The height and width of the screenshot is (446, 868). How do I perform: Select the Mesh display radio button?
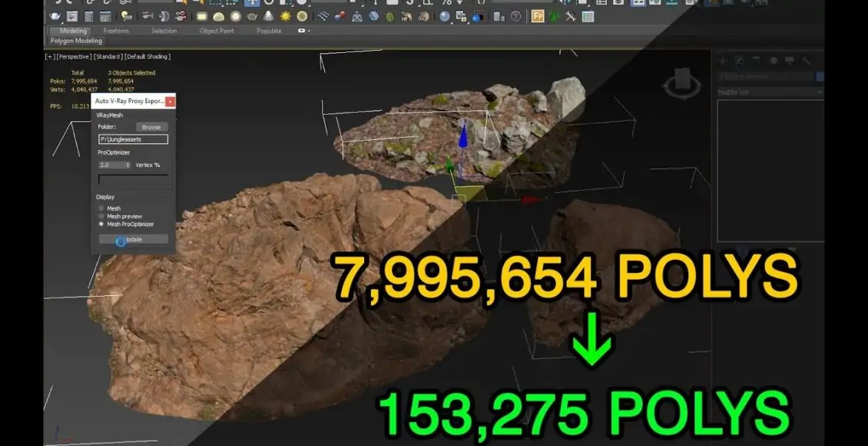tap(101, 208)
